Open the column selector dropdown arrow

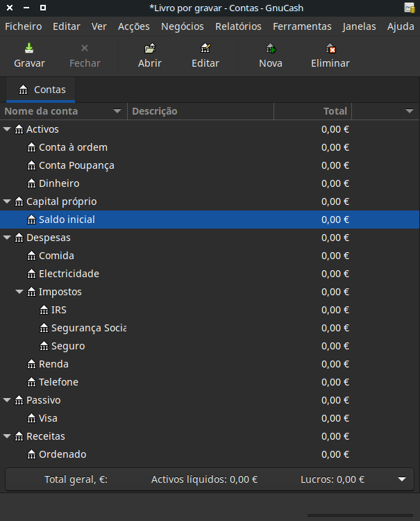point(410,111)
